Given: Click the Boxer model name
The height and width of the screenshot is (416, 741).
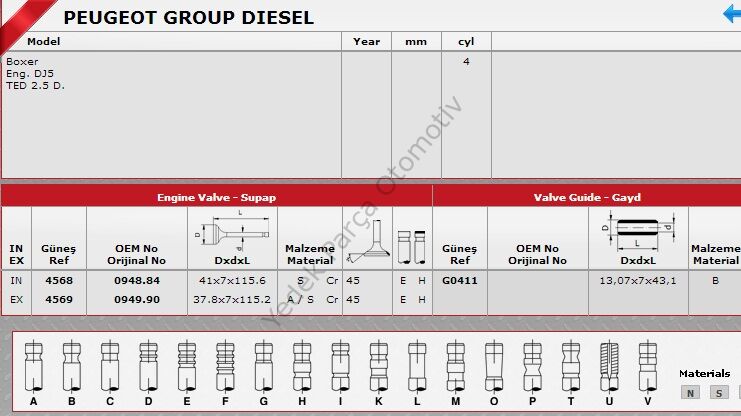Looking at the screenshot, I should tap(22, 61).
